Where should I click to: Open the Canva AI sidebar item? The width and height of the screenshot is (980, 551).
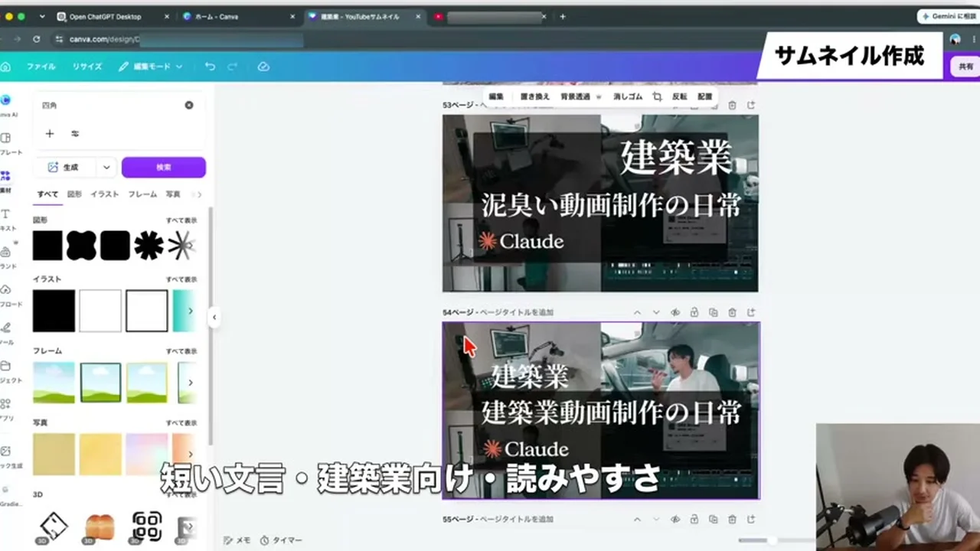click(6, 105)
